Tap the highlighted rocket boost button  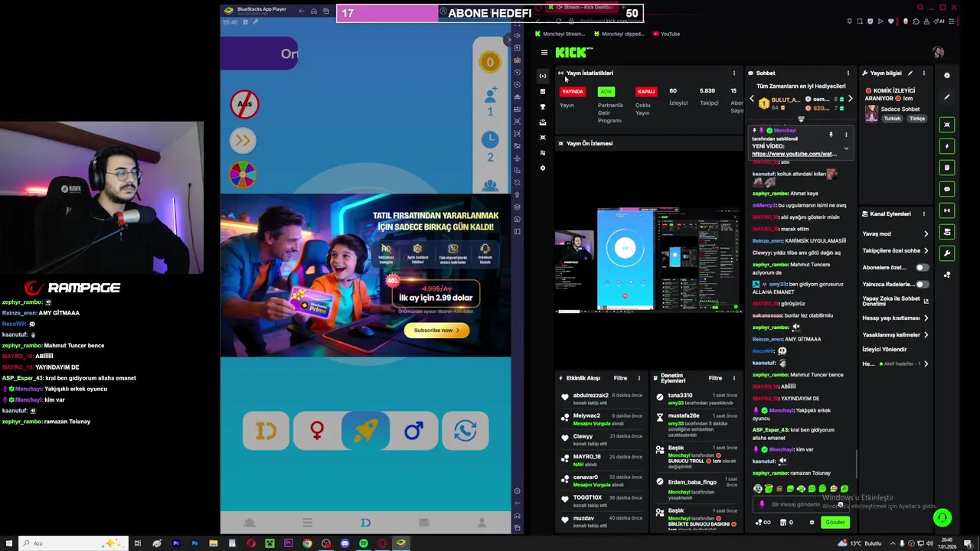(x=365, y=431)
